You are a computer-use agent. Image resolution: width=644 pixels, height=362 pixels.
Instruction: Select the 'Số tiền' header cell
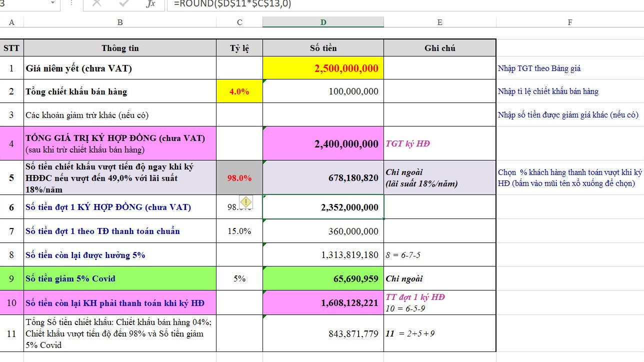(x=323, y=48)
